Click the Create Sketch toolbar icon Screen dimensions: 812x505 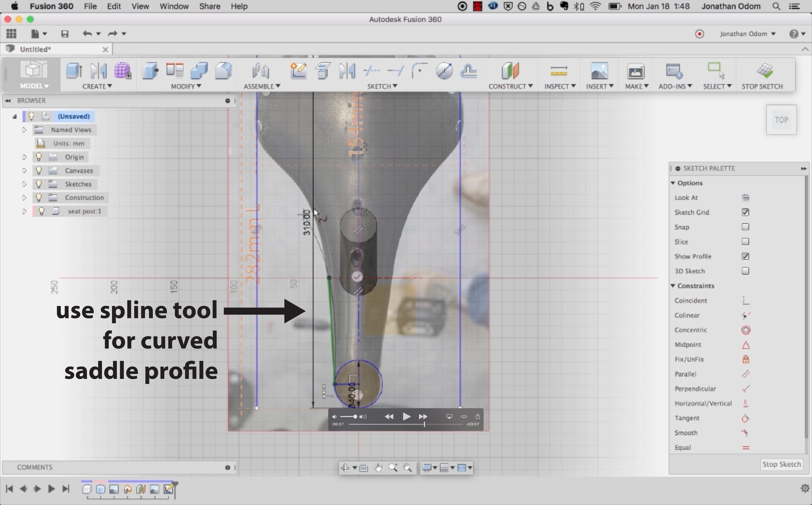click(299, 71)
